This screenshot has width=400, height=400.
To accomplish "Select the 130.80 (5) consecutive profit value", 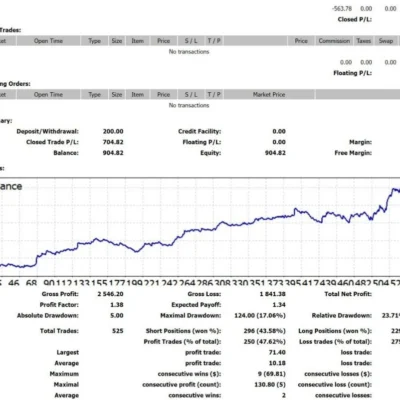I will 270,385.
